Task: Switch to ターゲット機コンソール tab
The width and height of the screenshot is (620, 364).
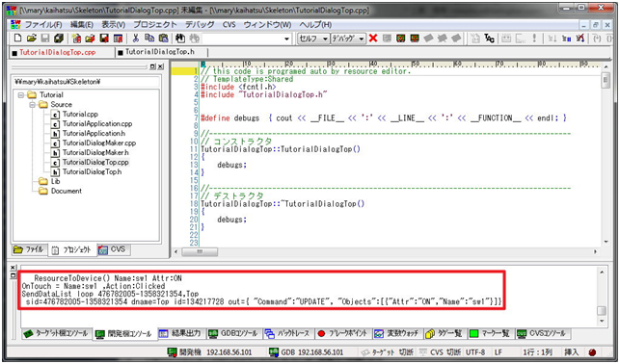Action: coord(56,333)
